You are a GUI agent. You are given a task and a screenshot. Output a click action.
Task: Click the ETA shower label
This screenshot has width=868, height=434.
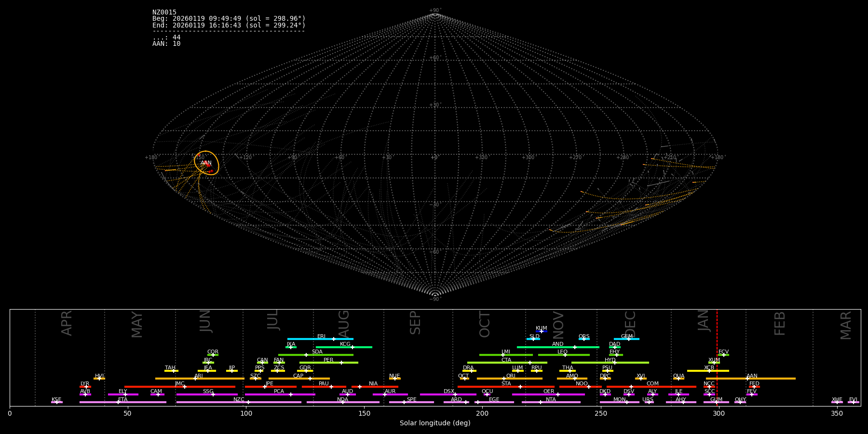click(123, 400)
